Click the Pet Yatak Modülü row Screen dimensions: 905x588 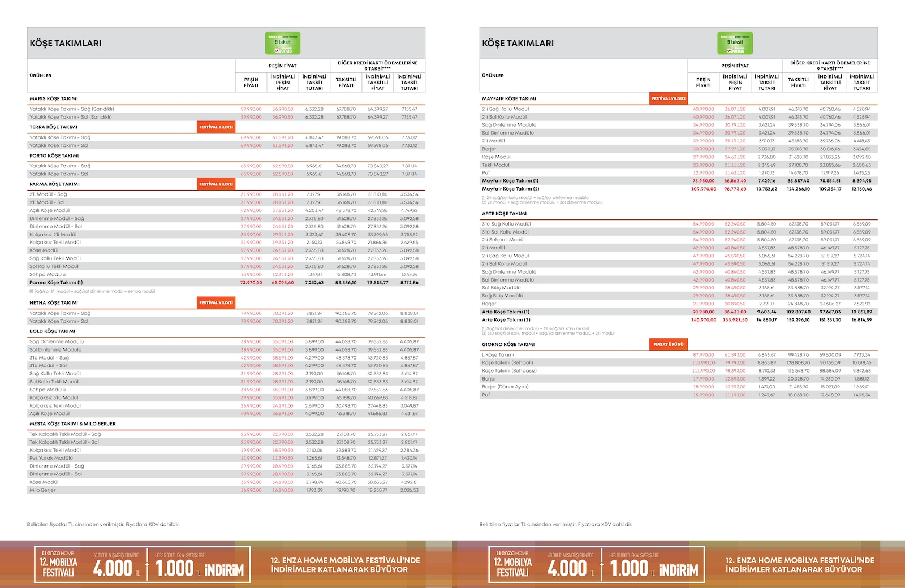pyautogui.click(x=226, y=458)
